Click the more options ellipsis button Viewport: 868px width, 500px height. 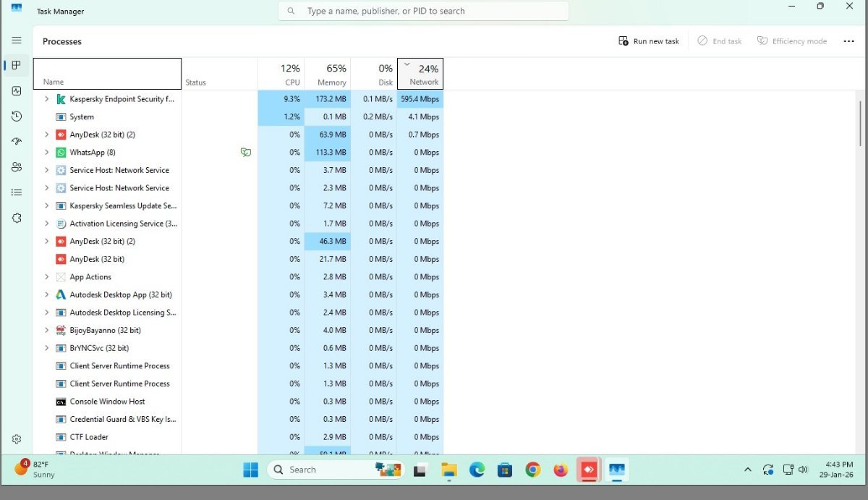tap(849, 41)
